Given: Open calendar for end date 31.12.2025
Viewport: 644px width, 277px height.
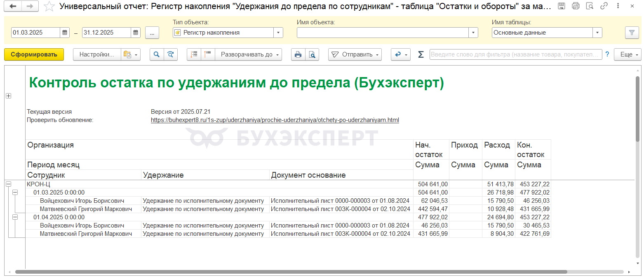Looking at the screenshot, I should (x=136, y=33).
